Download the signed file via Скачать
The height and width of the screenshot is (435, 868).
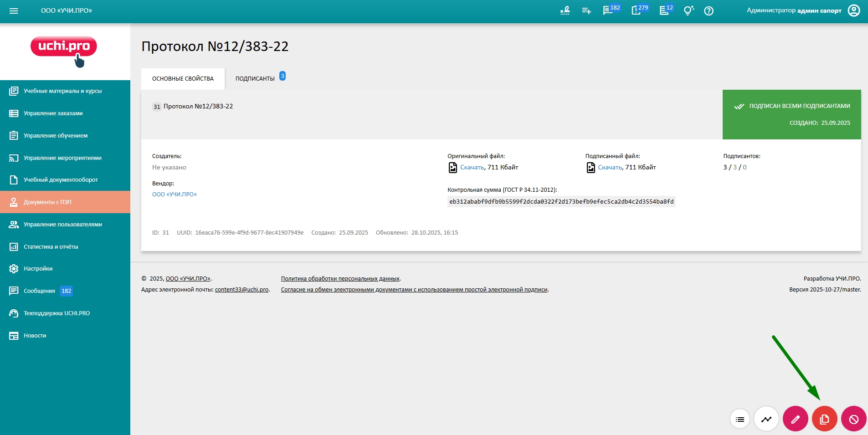click(610, 168)
